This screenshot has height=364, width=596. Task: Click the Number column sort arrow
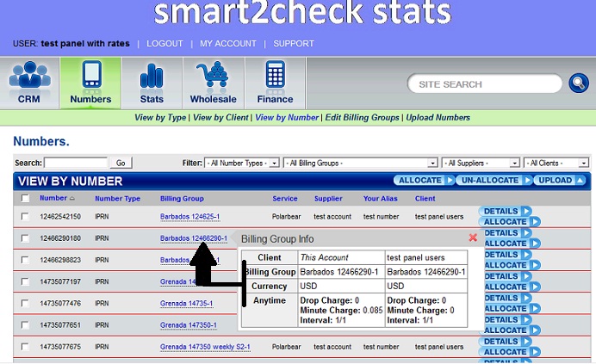[71, 198]
